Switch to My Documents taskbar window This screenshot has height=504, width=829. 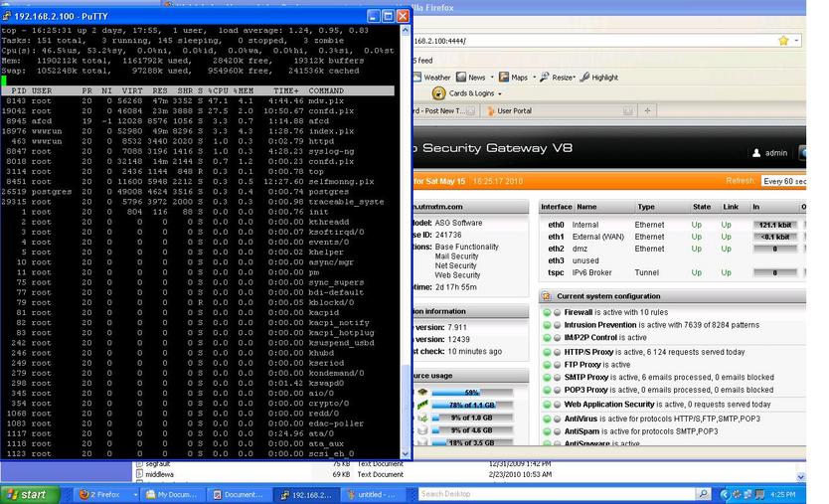pyautogui.click(x=172, y=494)
